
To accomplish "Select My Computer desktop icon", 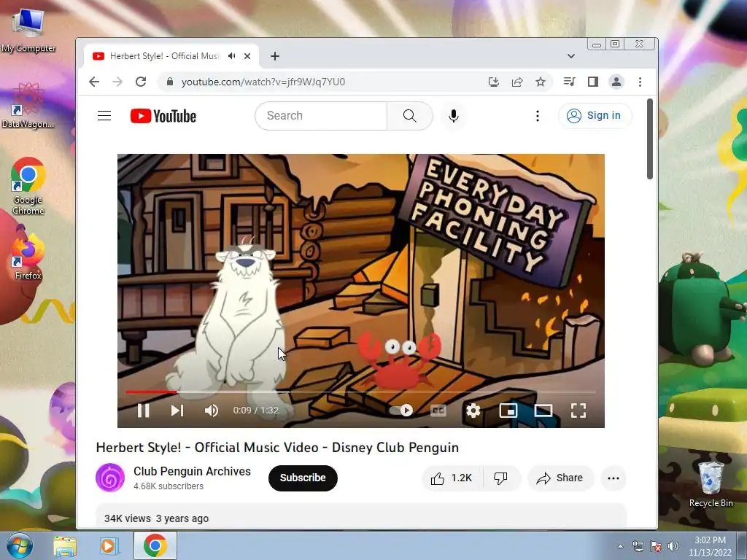I will click(x=28, y=31).
